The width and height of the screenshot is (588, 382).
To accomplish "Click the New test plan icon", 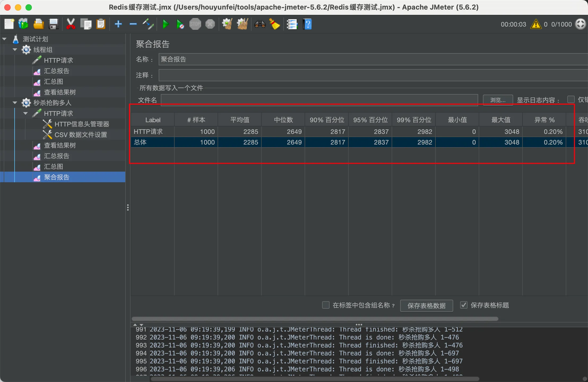I will 9,24.
